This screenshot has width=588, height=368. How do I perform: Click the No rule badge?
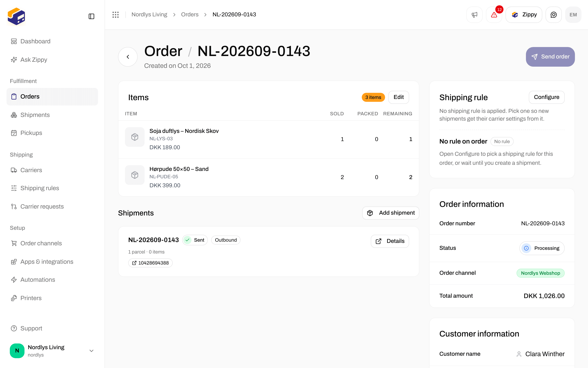(x=502, y=141)
